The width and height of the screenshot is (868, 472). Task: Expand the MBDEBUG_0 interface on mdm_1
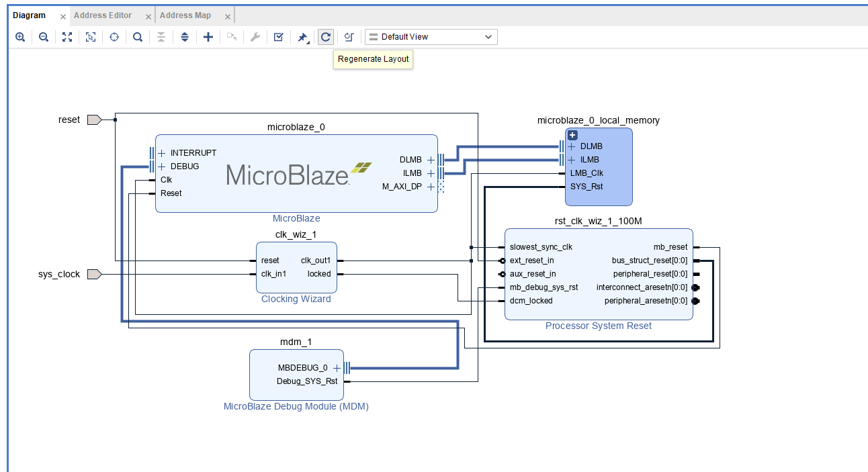pos(337,368)
